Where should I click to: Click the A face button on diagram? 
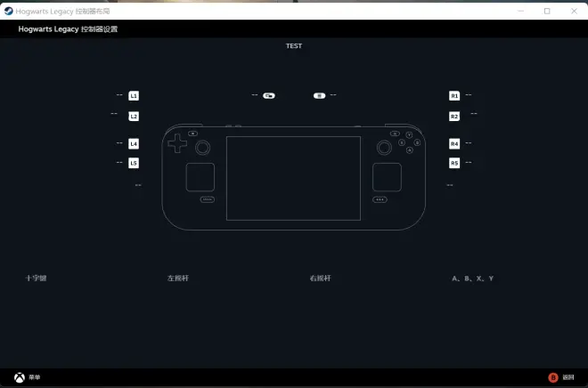click(410, 150)
